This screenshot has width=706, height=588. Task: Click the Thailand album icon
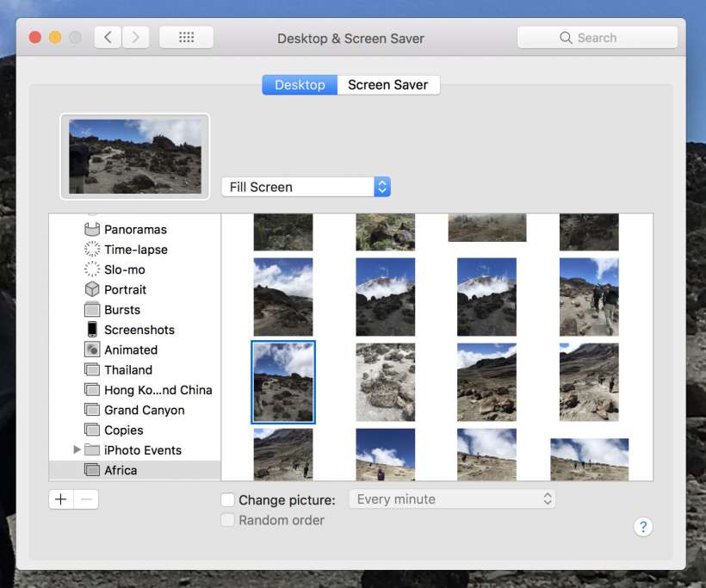point(92,369)
